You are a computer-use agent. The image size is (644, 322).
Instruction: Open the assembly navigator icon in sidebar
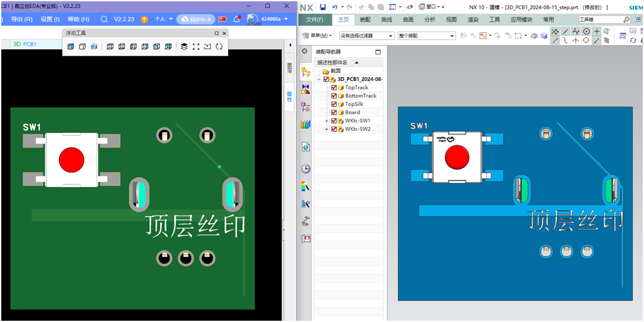pyautogui.click(x=306, y=72)
